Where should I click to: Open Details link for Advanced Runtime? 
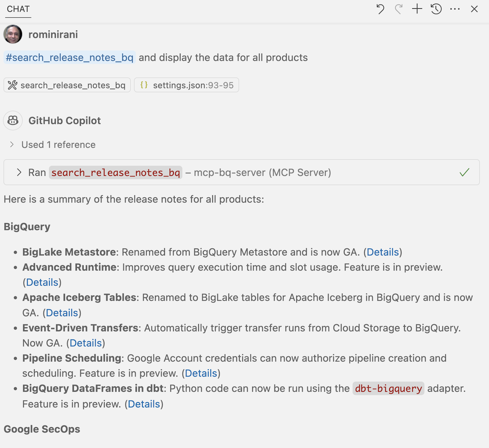(42, 282)
